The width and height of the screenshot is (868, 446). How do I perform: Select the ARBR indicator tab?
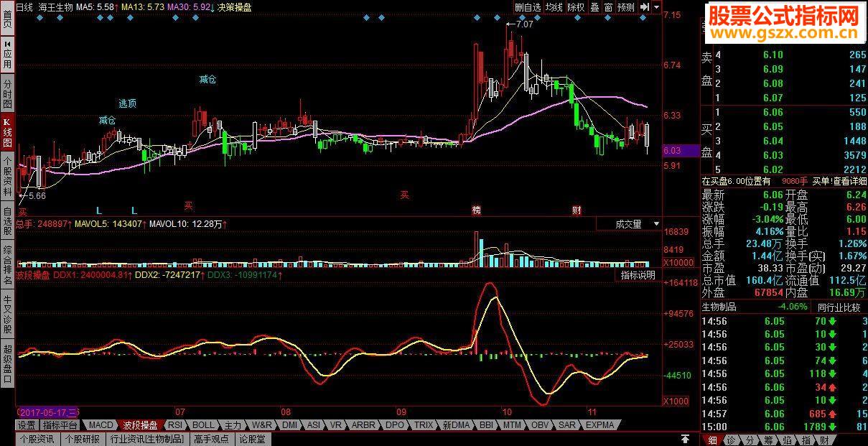(363, 425)
